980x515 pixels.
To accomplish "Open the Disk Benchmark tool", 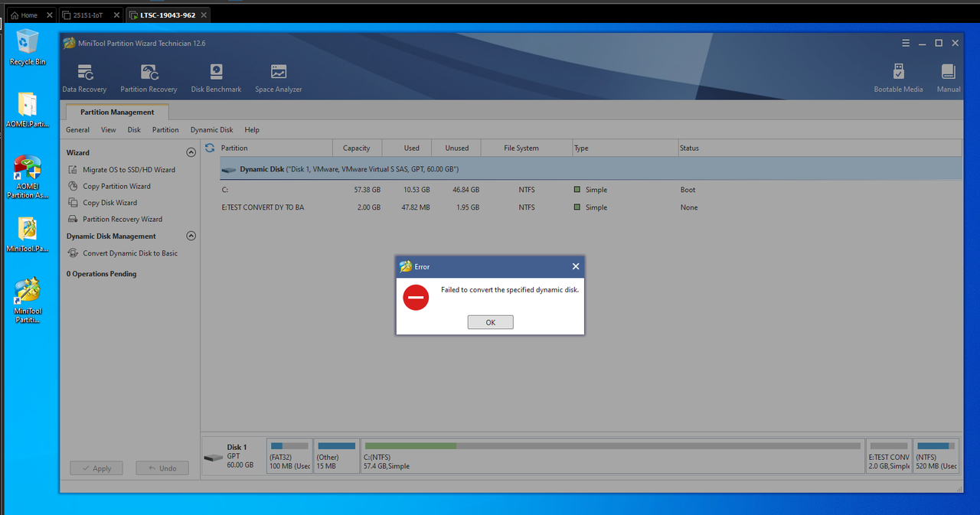I will (216, 79).
